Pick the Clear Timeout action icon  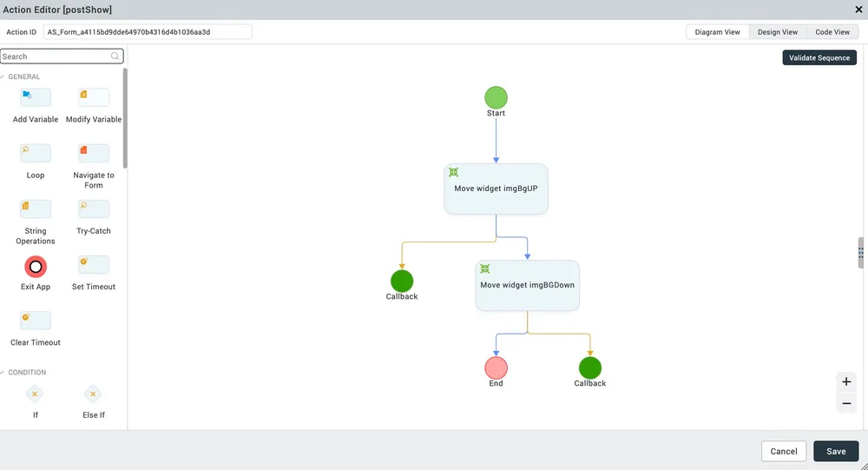click(36, 321)
